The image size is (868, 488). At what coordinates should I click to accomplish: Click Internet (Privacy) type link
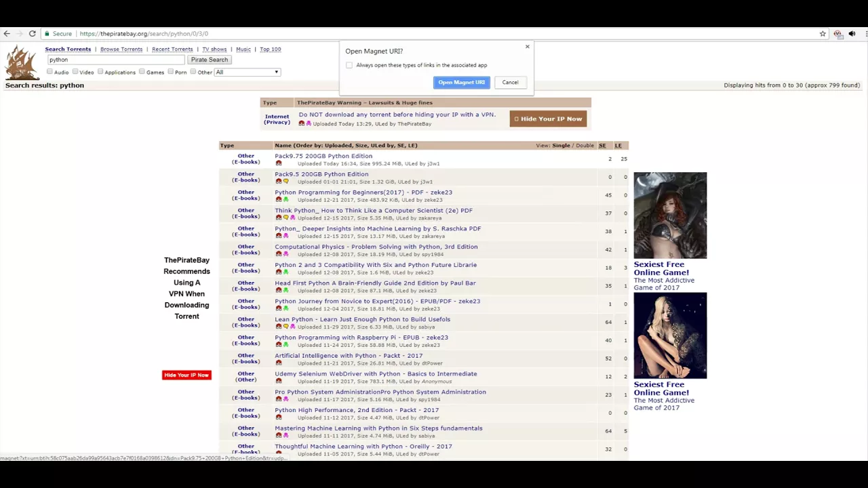tap(277, 119)
